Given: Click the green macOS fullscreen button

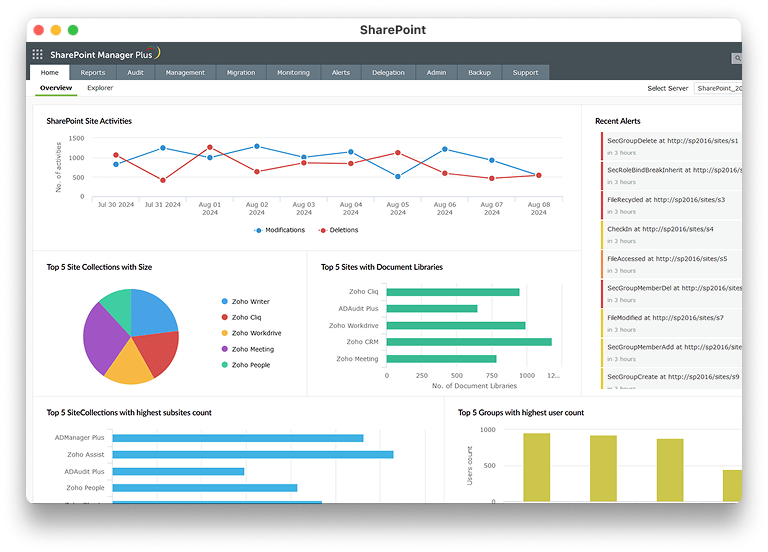Looking at the screenshot, I should [73, 30].
